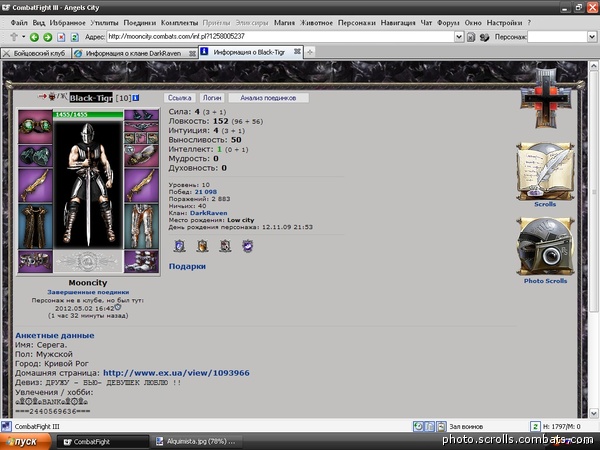Click the Логин button
The width and height of the screenshot is (600, 450).
(212, 98)
